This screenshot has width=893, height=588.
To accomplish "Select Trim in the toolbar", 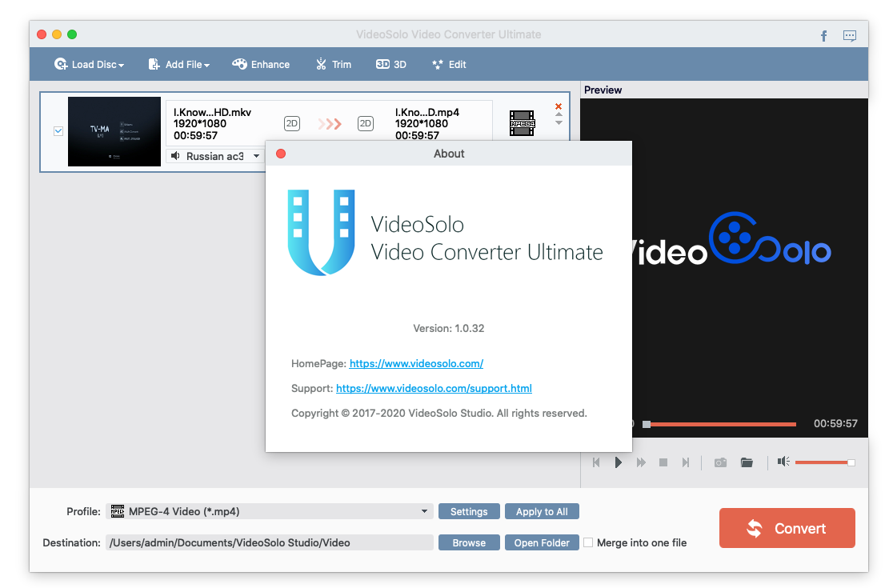I will (x=334, y=64).
